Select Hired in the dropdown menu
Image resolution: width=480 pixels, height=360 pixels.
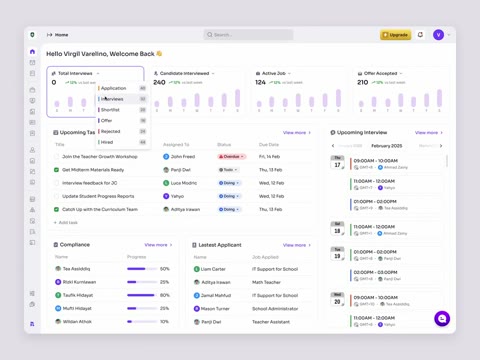[x=122, y=142]
